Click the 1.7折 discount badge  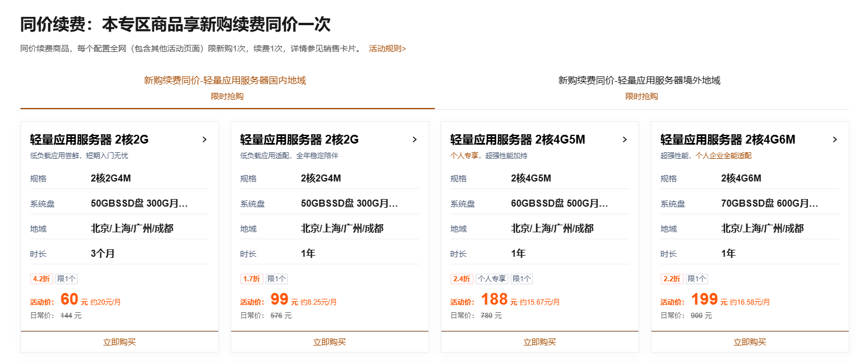tap(251, 279)
